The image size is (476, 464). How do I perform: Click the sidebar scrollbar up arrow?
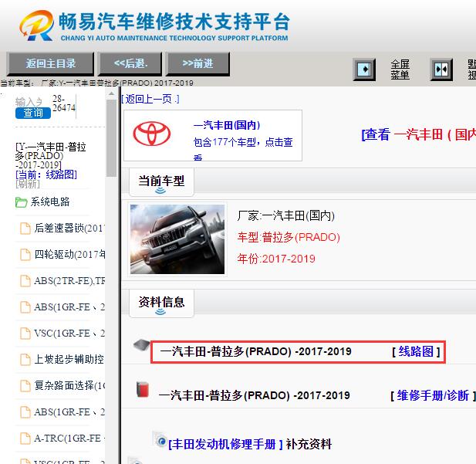click(111, 94)
